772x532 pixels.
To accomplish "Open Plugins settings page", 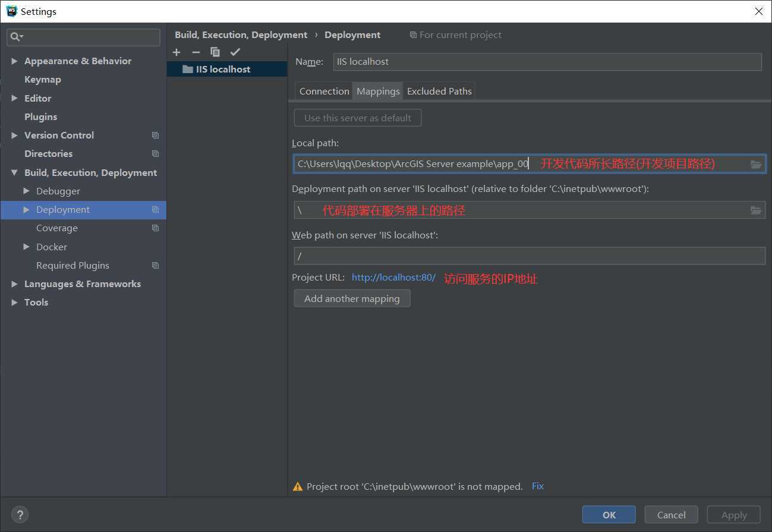I will pos(41,117).
